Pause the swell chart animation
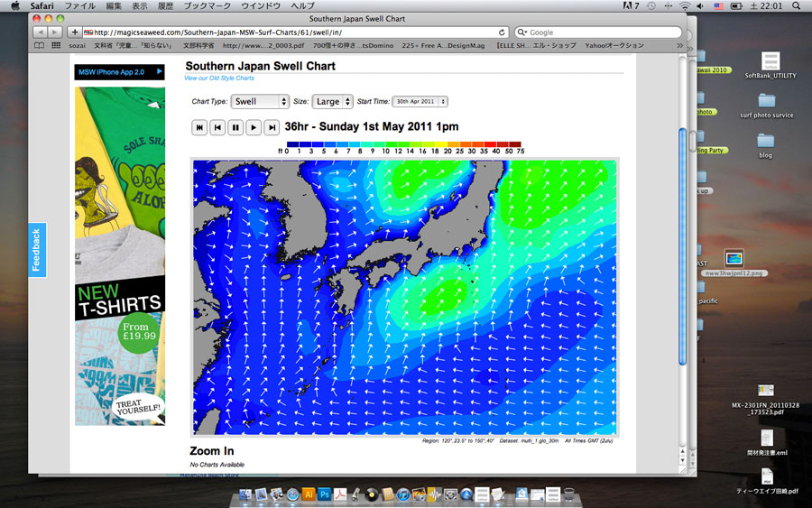 coord(235,127)
